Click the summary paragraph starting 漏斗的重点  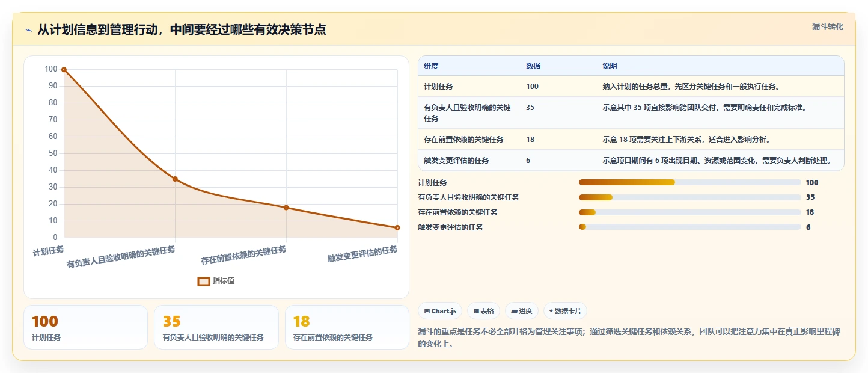[x=628, y=338]
